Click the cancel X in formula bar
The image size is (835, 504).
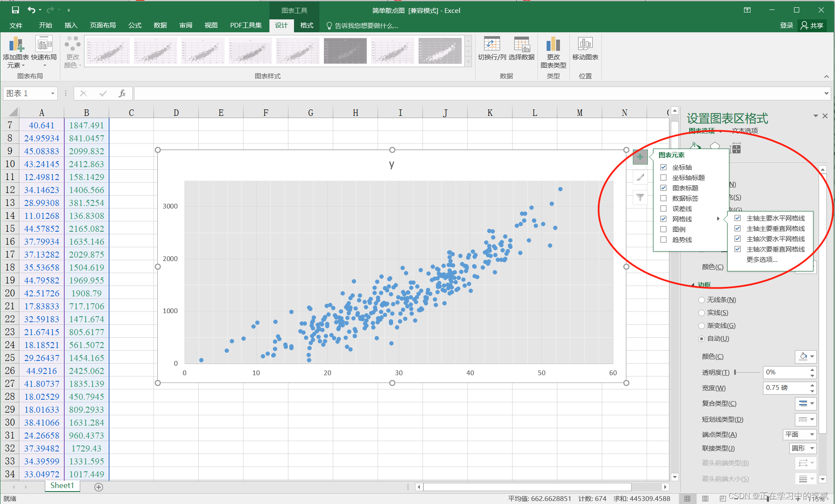pyautogui.click(x=83, y=93)
